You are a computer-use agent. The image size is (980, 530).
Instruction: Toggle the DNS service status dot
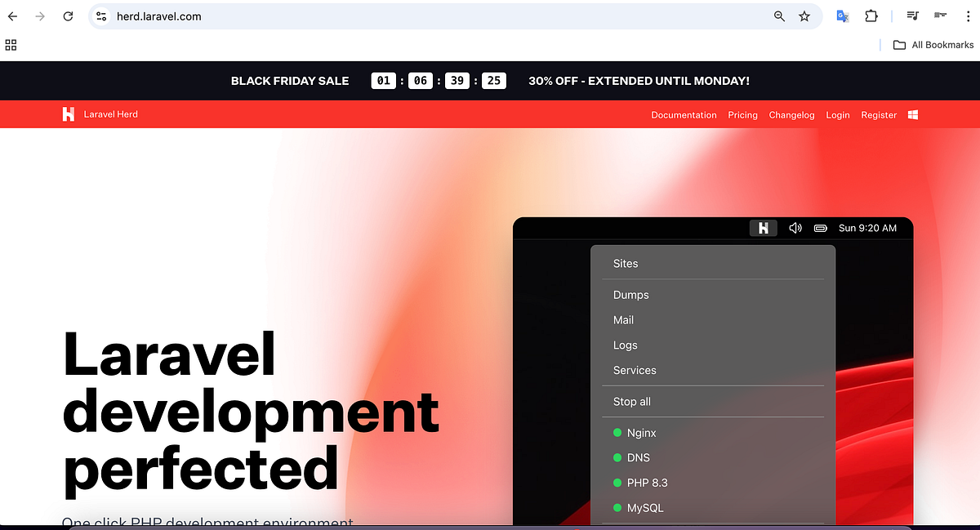(x=617, y=457)
